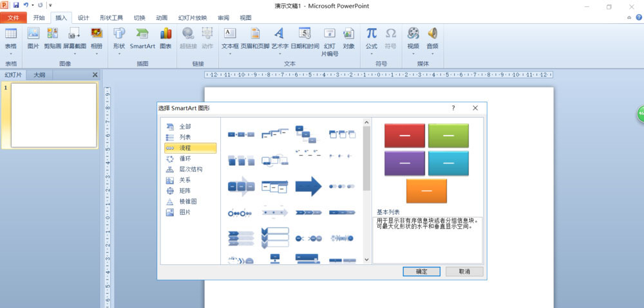This screenshot has height=308, width=644.
Task: Switch to the Review (审阅) tab
Action: (x=223, y=17)
